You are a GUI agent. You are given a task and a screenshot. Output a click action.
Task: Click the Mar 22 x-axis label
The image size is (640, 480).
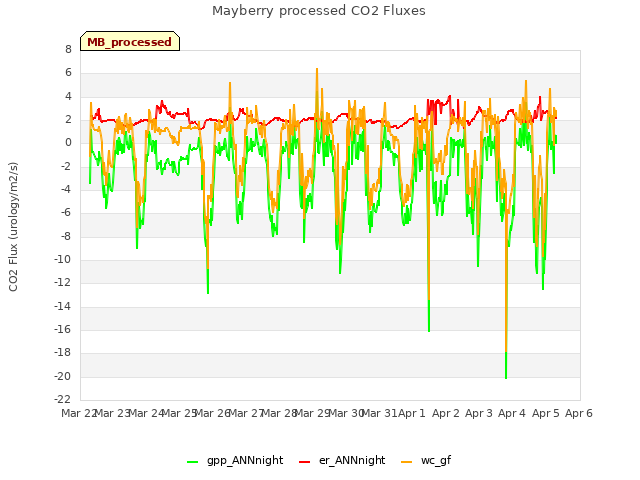pyautogui.click(x=78, y=413)
